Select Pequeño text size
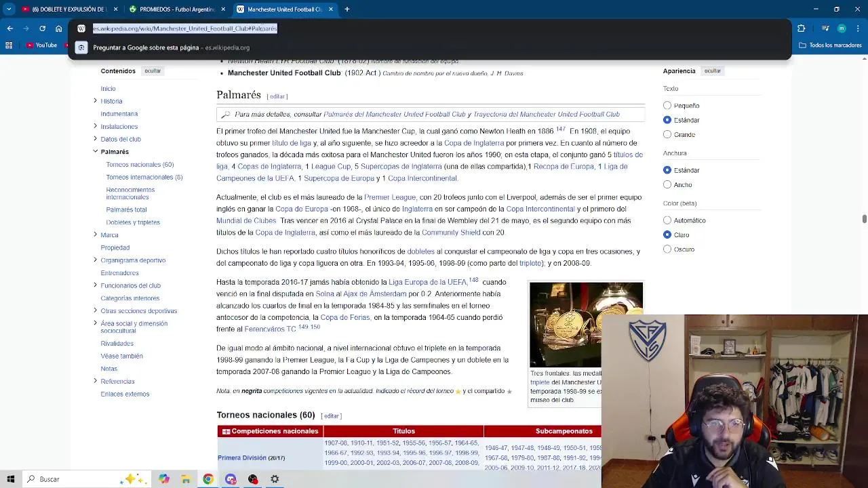Viewport: 868px width, 488px height. click(667, 106)
